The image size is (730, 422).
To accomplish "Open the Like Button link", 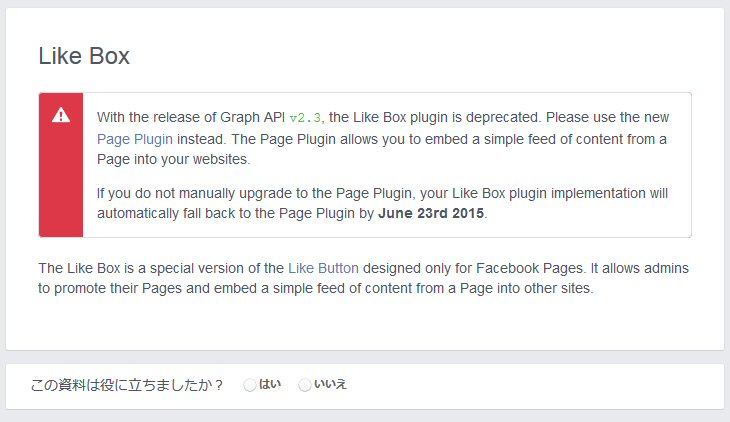I will [x=323, y=268].
